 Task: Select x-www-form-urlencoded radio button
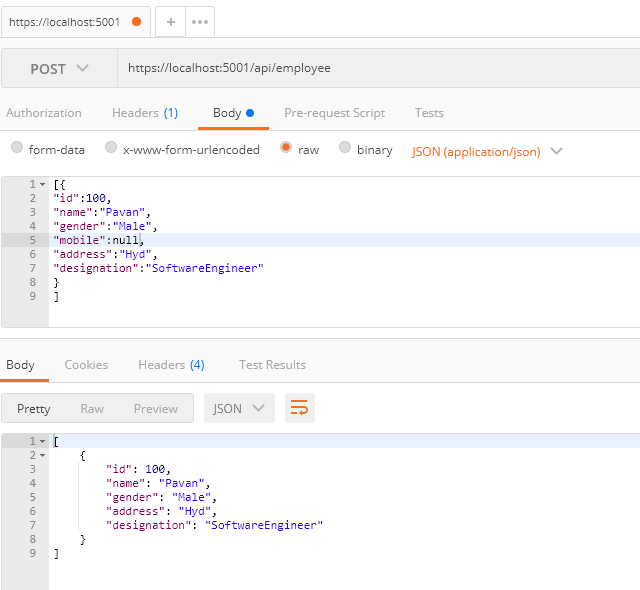[x=111, y=147]
